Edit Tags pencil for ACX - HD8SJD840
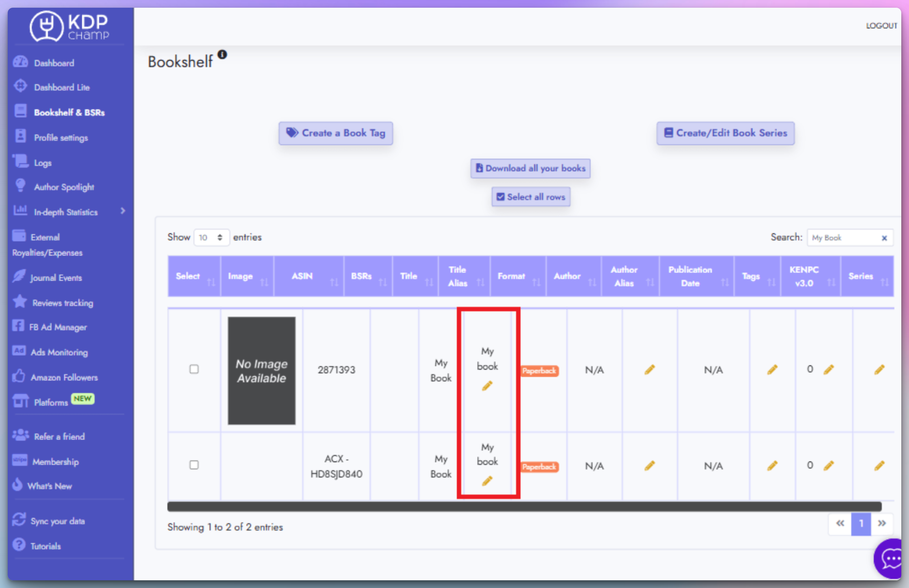Image resolution: width=909 pixels, height=588 pixels. [x=772, y=466]
